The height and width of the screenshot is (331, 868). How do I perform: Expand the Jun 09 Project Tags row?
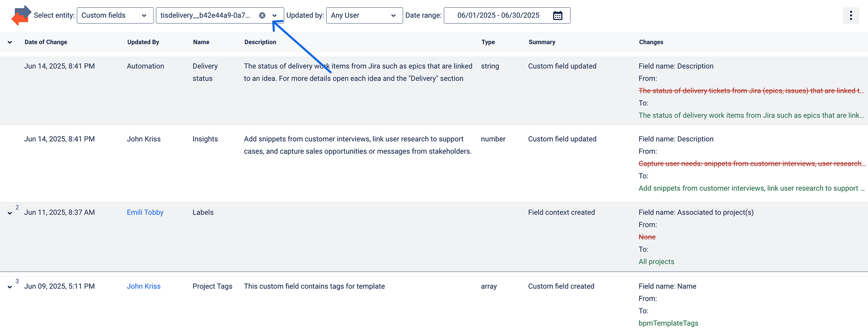[10, 287]
